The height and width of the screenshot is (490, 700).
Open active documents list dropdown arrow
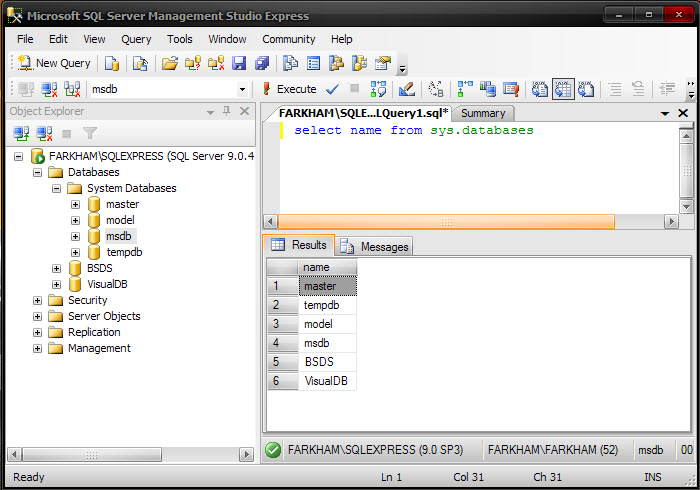coord(665,113)
